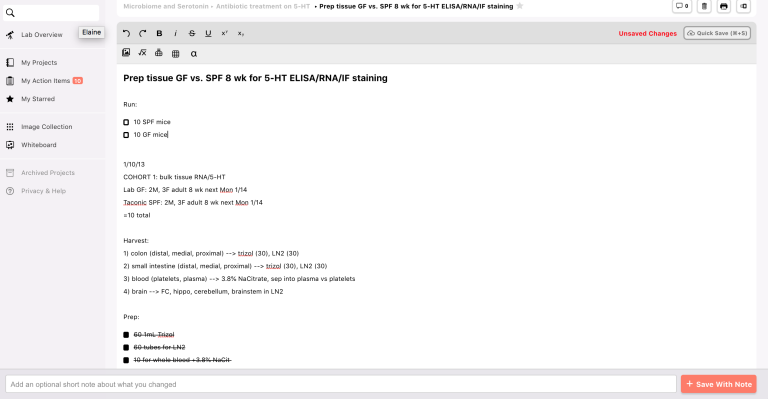The image size is (768, 399).
Task: Click Save With Note button
Action: tap(719, 384)
